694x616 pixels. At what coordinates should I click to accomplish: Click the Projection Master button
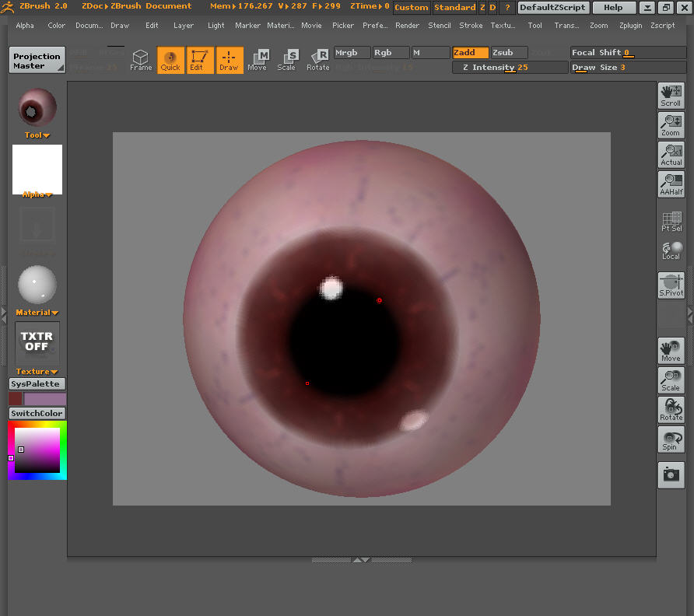click(37, 60)
